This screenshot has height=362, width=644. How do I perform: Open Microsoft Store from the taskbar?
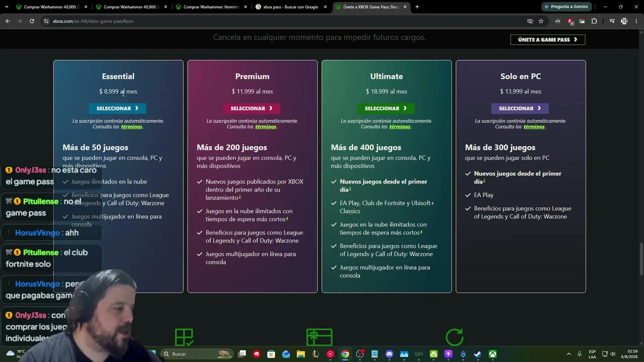[271, 354]
